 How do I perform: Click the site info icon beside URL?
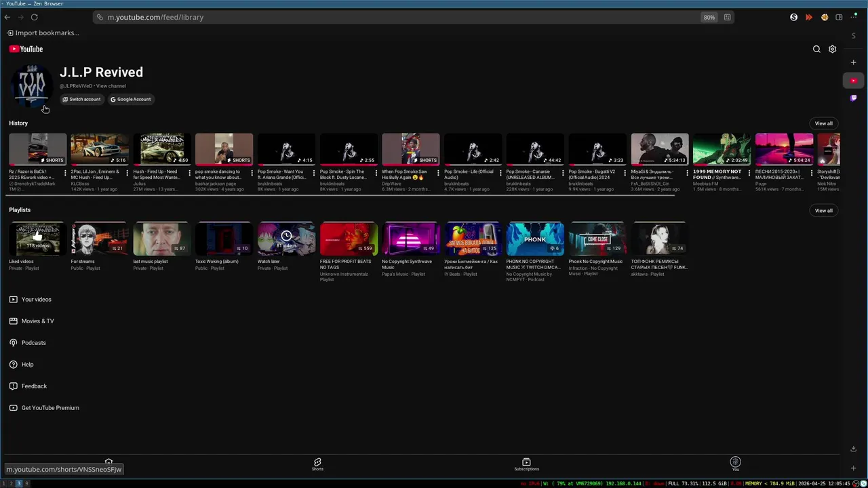(x=100, y=17)
